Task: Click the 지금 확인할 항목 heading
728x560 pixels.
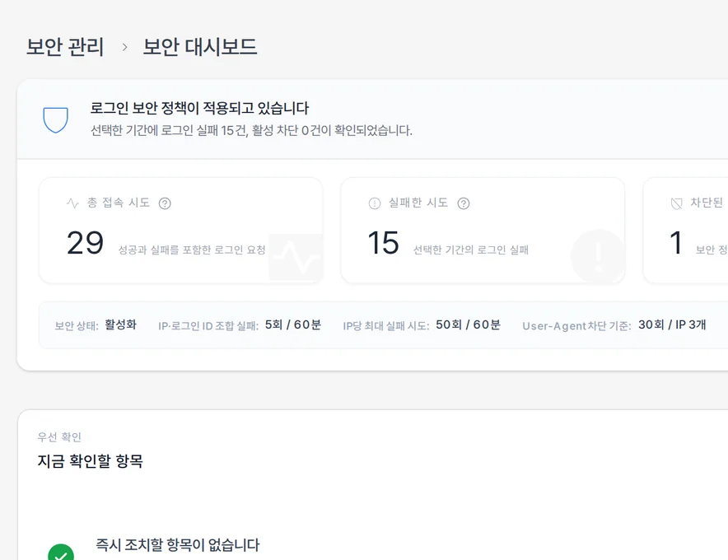Action: [90, 461]
